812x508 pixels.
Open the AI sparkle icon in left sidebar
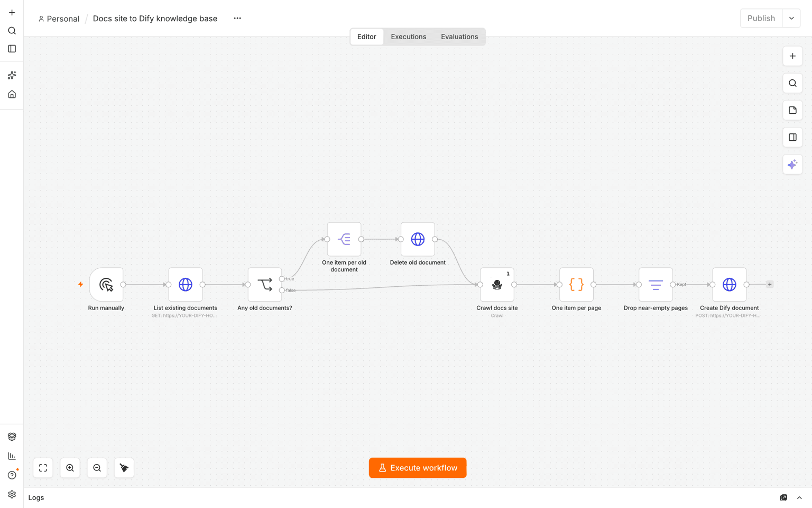[x=12, y=75]
